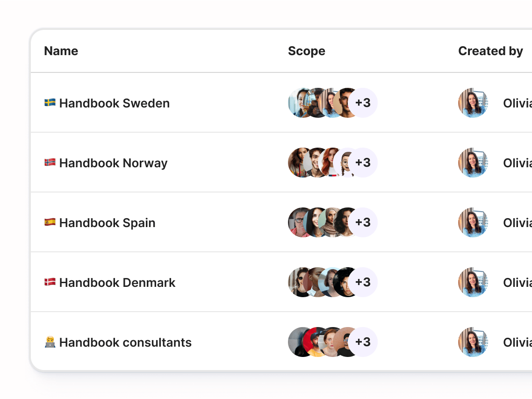Open the Handbook Sweden entry
532x399 pixels.
coord(115,103)
